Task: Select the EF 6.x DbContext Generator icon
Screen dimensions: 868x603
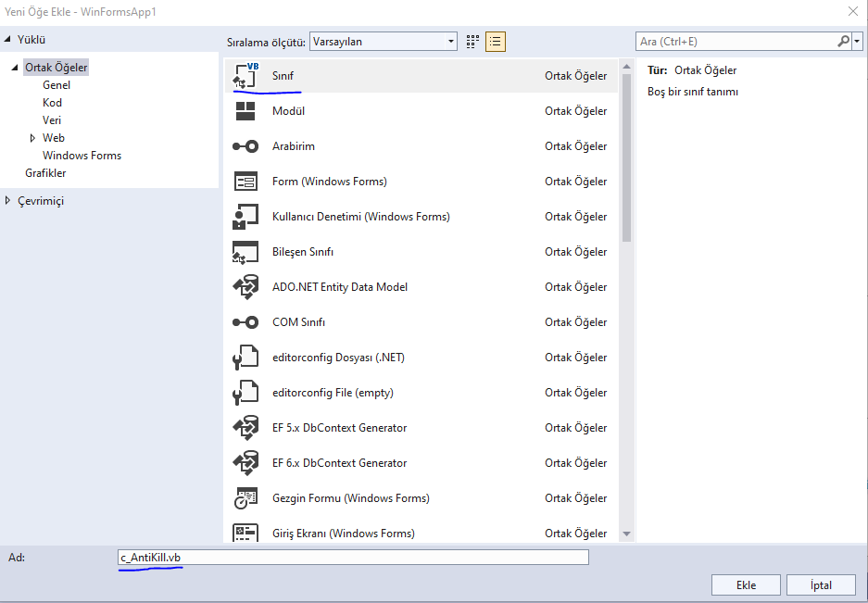Action: (x=245, y=463)
